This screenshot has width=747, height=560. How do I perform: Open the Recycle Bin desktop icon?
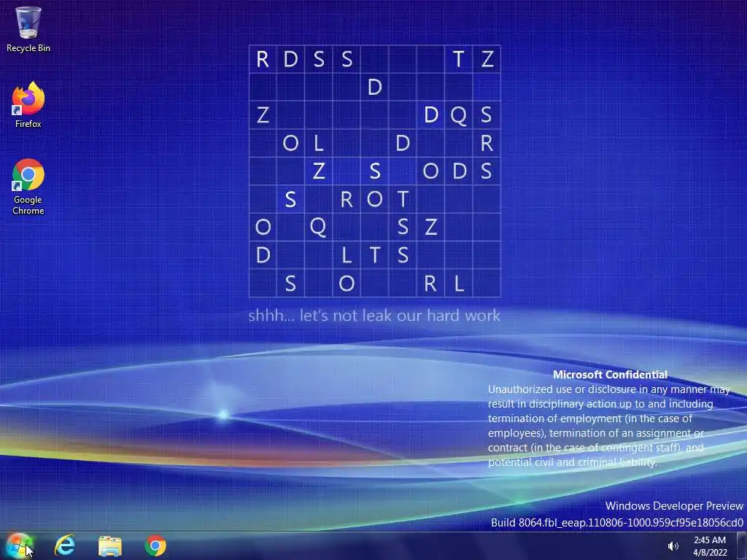[28, 29]
